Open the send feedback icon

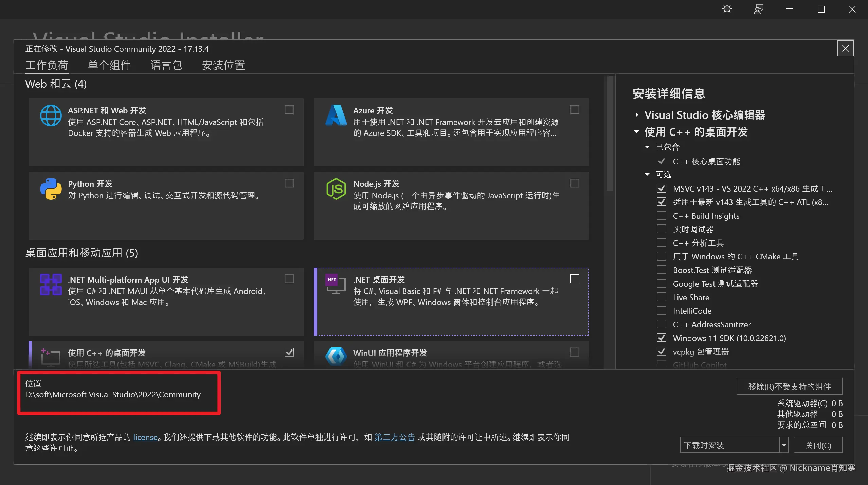[x=758, y=9]
